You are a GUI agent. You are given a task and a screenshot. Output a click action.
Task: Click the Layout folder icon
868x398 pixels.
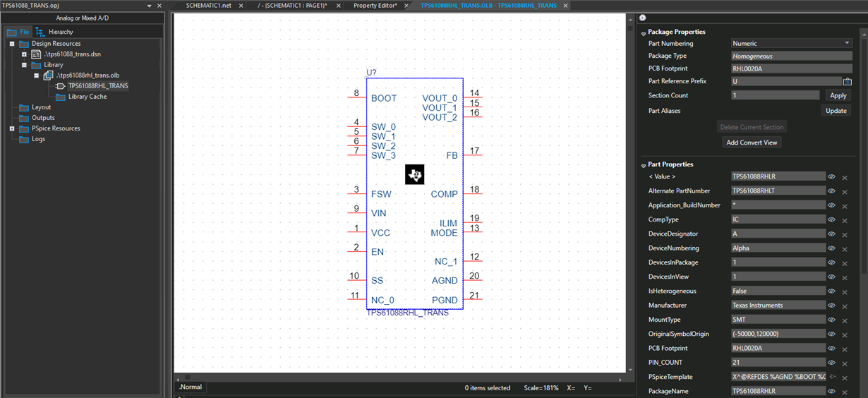24,107
